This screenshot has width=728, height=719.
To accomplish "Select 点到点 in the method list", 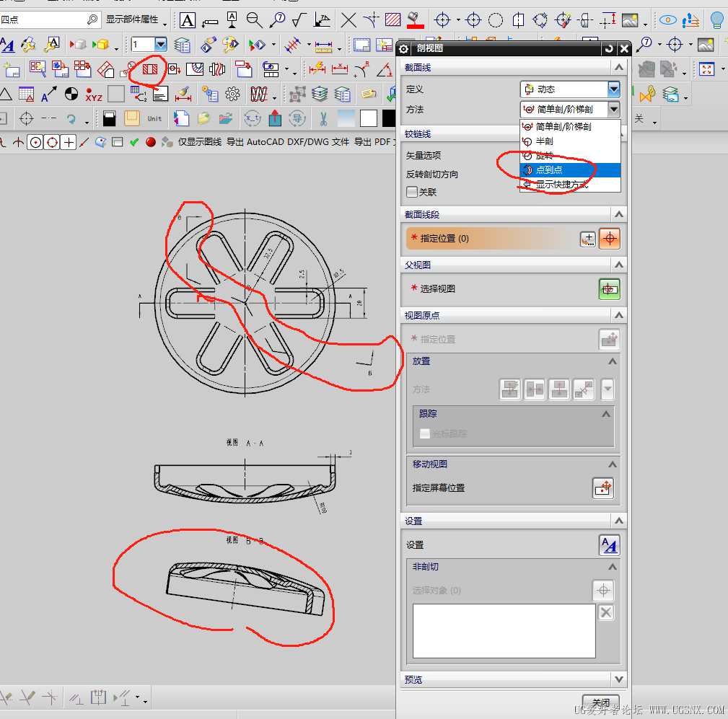I will pyautogui.click(x=570, y=170).
